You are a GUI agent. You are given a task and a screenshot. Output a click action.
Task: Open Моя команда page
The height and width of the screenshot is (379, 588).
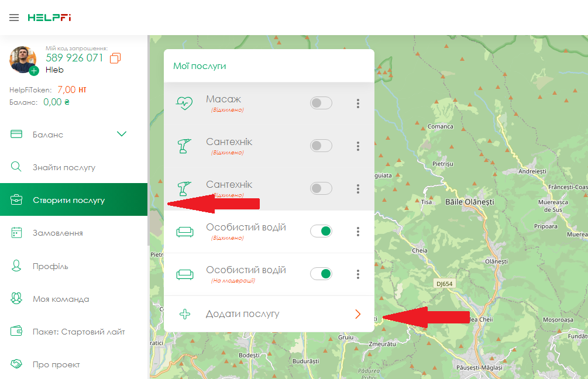61,299
